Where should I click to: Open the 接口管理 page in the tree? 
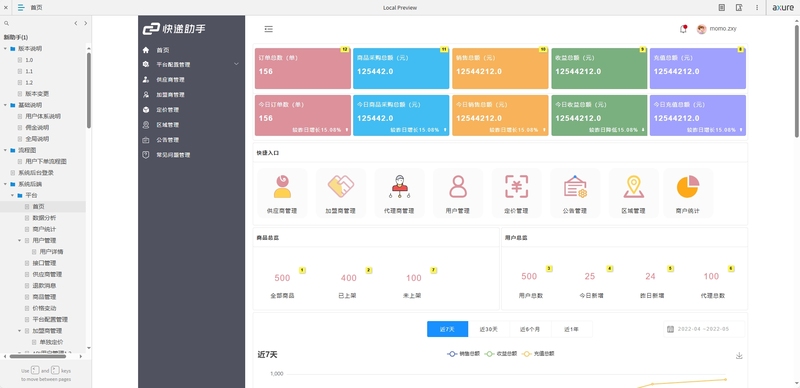[44, 263]
